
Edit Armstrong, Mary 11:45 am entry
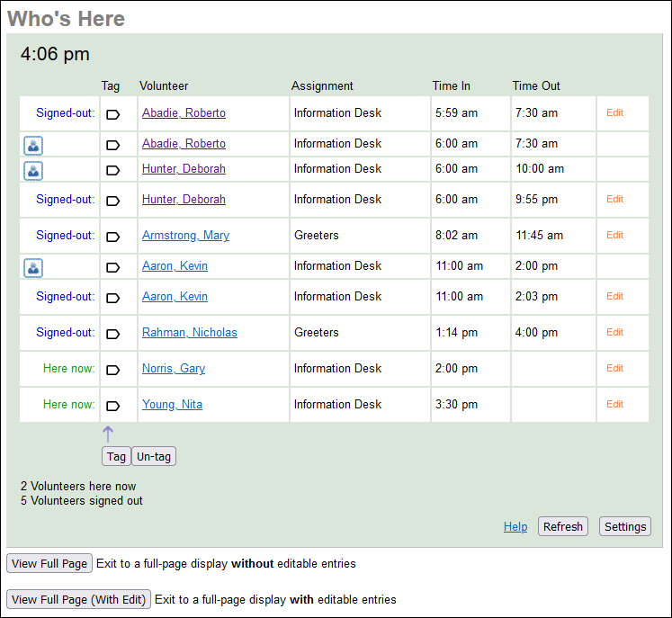(614, 236)
